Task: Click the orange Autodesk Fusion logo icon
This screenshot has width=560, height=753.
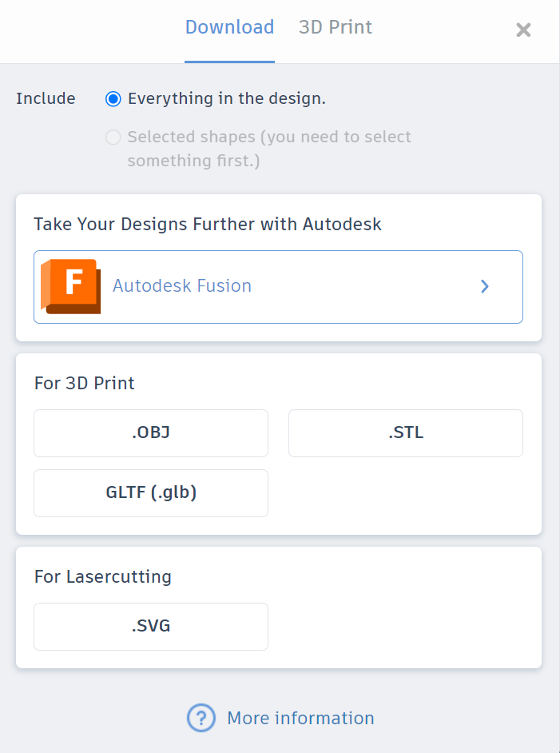Action: 70,286
